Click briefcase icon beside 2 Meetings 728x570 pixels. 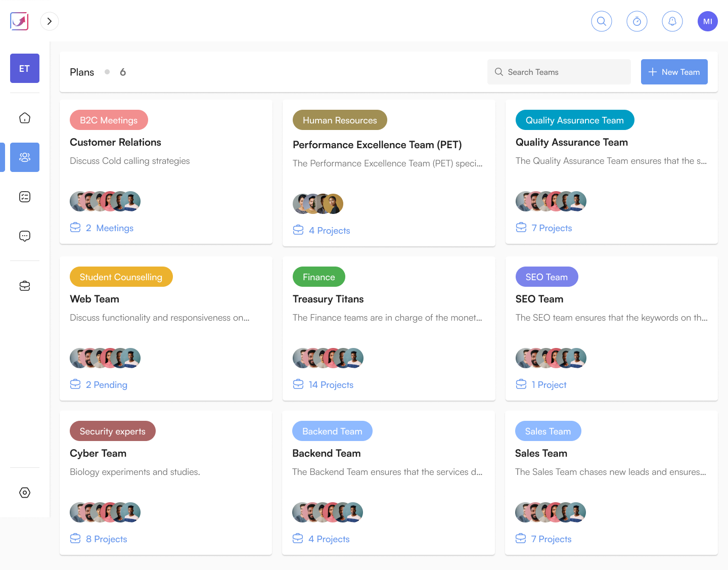pyautogui.click(x=75, y=228)
